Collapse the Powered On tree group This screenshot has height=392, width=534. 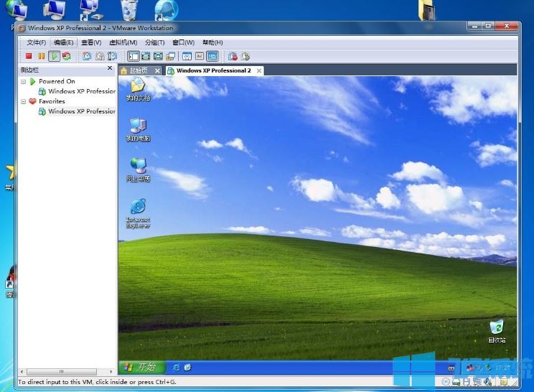pyautogui.click(x=24, y=82)
